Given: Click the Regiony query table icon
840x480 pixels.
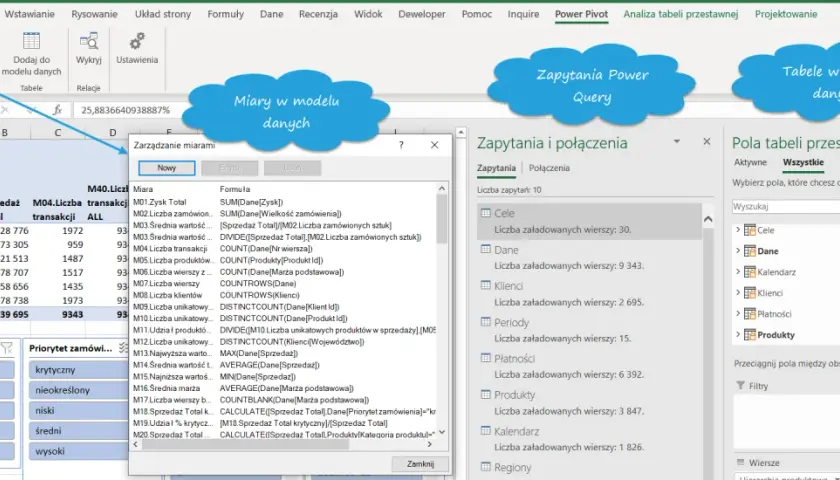Looking at the screenshot, I should click(485, 466).
